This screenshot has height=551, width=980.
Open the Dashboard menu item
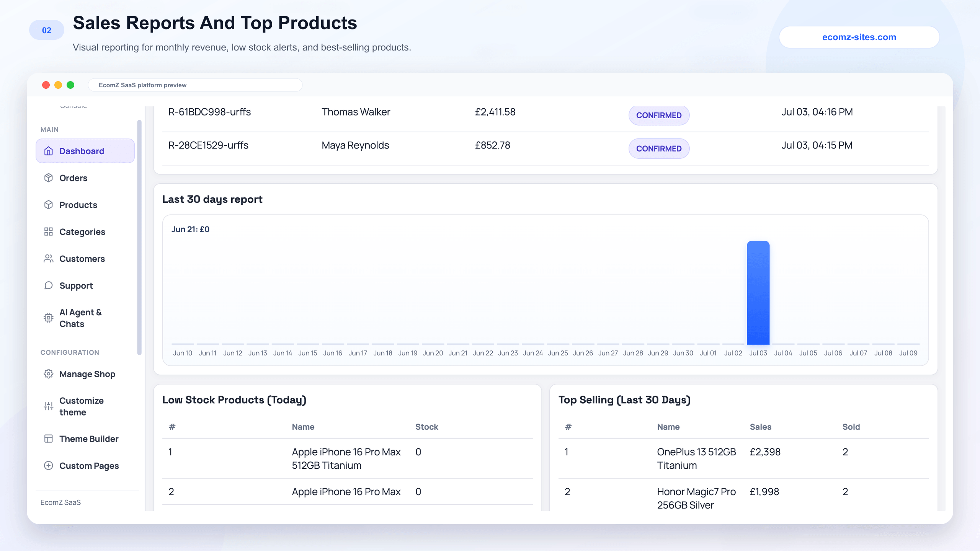(x=85, y=151)
